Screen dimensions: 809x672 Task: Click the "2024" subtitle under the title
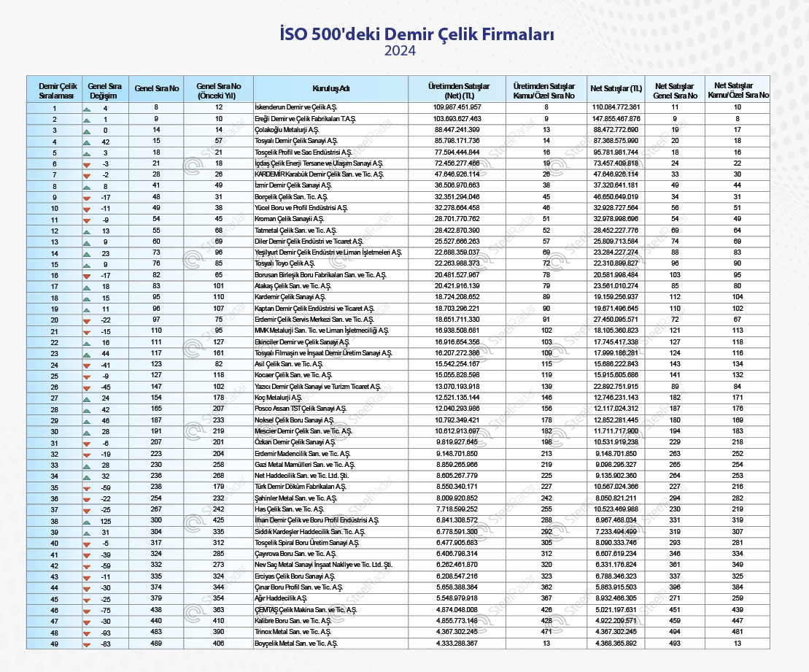400,51
